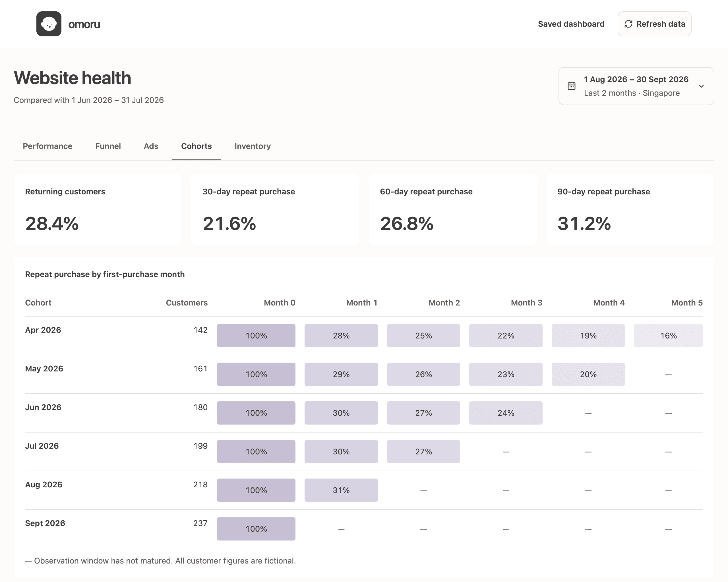The image size is (728, 582).
Task: Click the 237 customers value
Action: (x=200, y=523)
